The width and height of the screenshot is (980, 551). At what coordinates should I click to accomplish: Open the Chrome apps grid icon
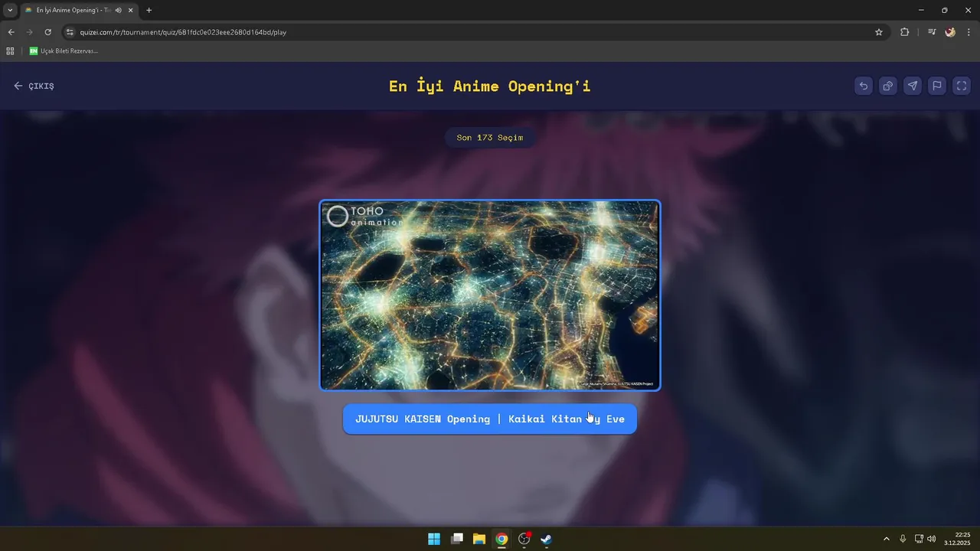[x=10, y=51]
